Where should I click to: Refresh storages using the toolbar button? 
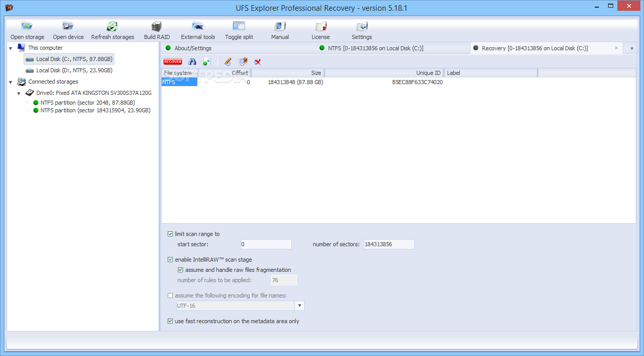pos(112,30)
